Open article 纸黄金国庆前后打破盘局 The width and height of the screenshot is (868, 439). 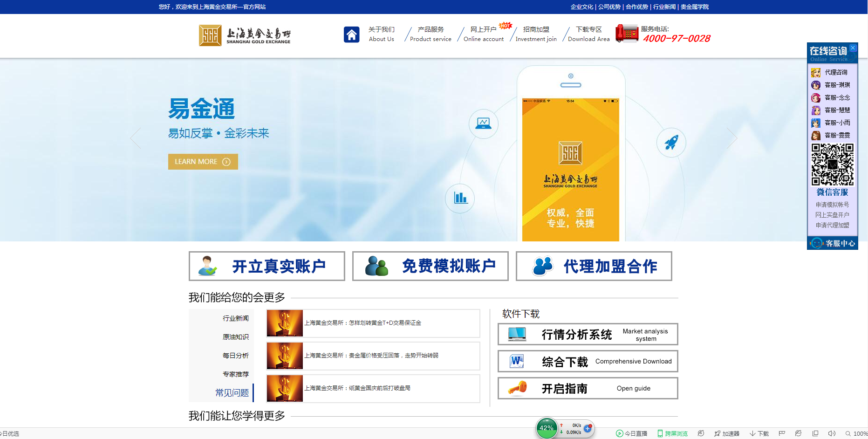(x=357, y=388)
